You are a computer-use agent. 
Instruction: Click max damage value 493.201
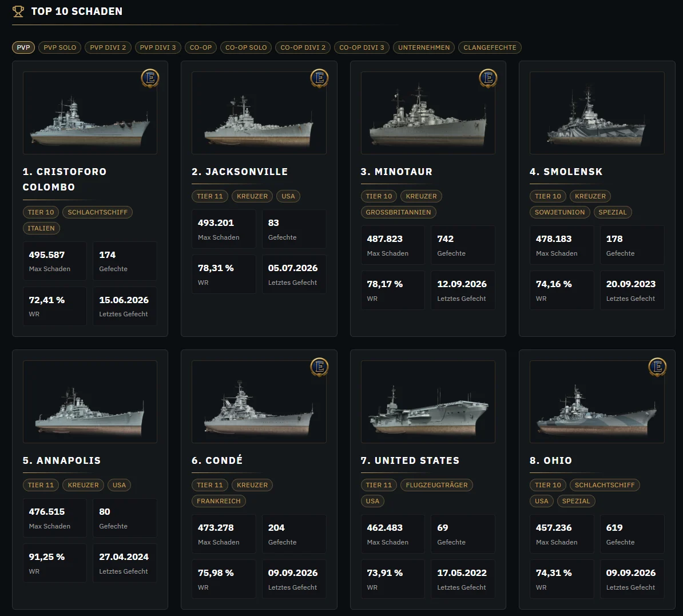pyautogui.click(x=216, y=223)
